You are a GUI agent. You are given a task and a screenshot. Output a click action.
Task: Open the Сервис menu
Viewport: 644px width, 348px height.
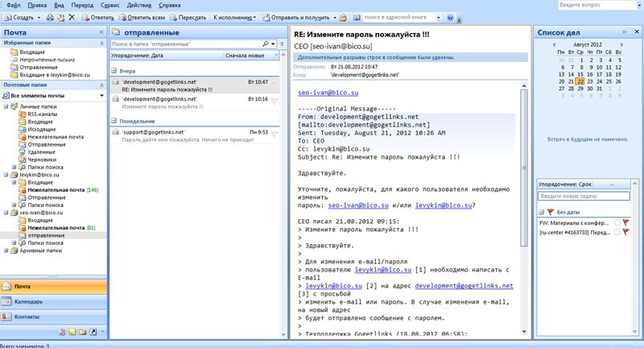tap(109, 6)
